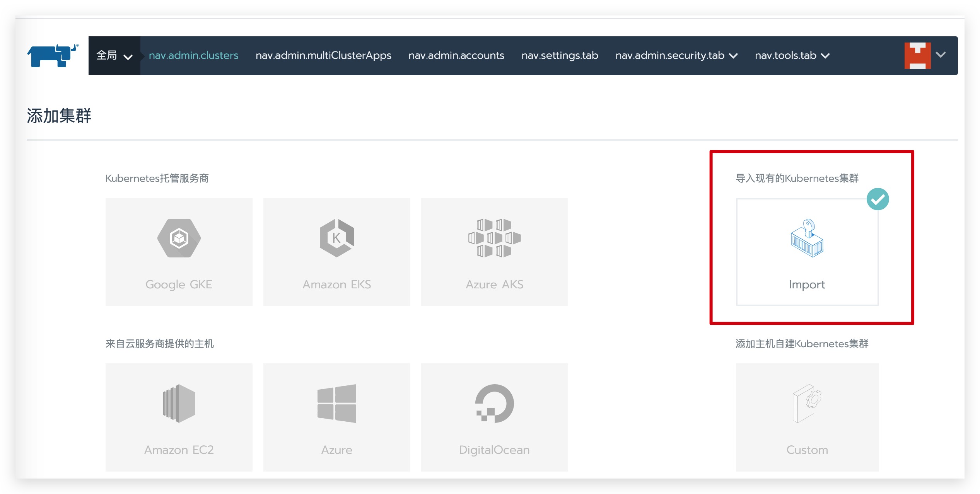
Task: Expand the nav.admin.security.tab menu
Action: pyautogui.click(x=676, y=56)
